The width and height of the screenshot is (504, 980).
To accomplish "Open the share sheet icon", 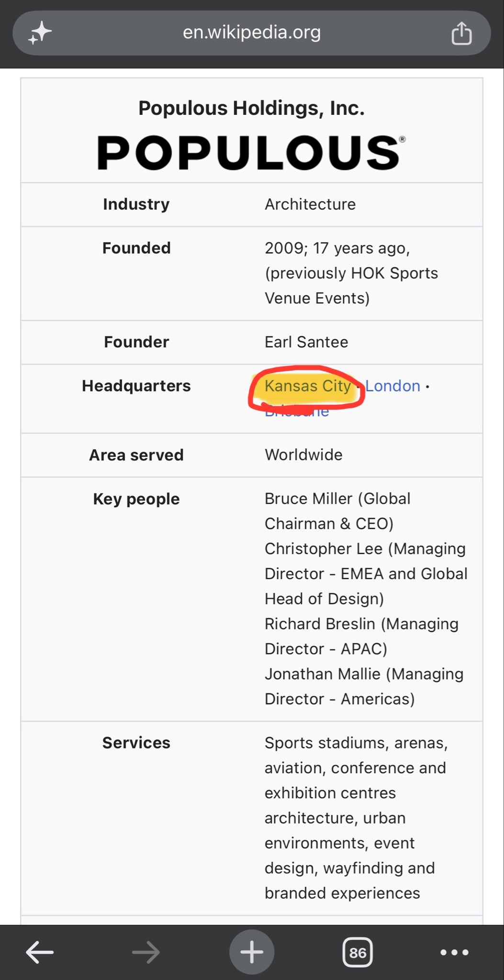I will point(461,33).
